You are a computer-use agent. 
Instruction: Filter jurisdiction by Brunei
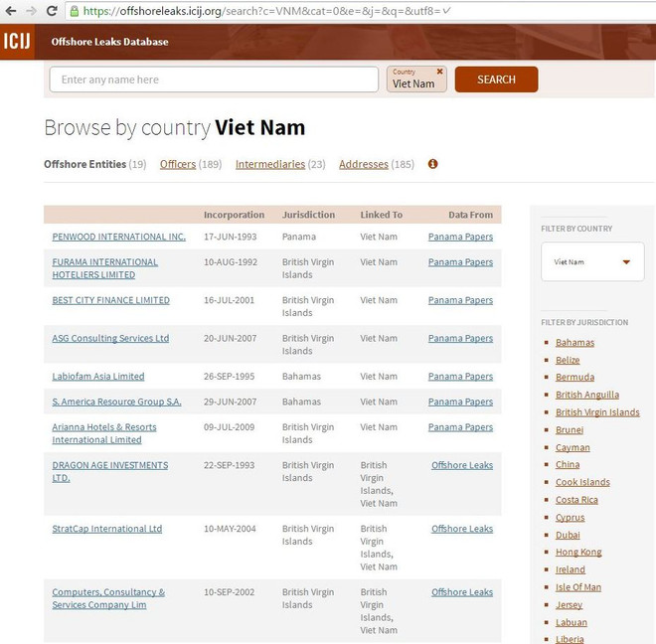pyautogui.click(x=570, y=430)
